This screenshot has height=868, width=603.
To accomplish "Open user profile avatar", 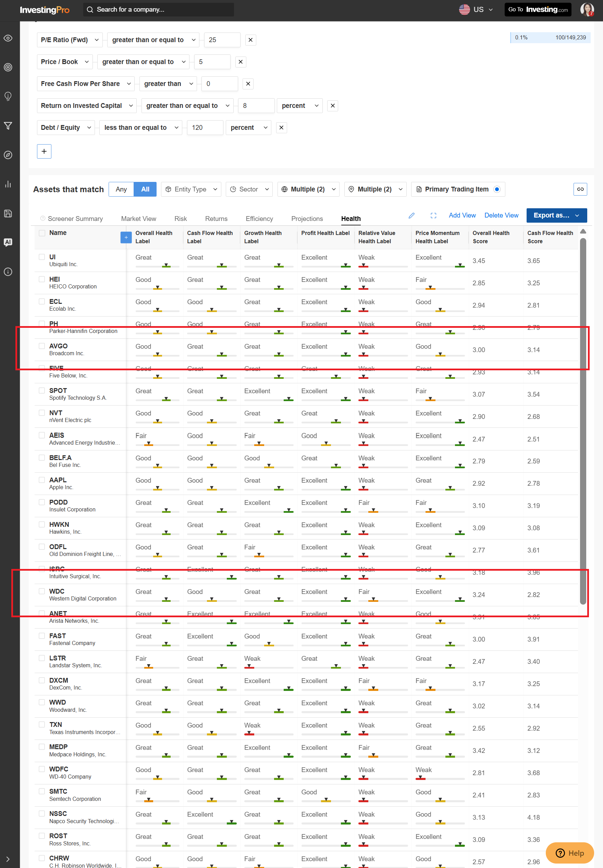I will (587, 10).
